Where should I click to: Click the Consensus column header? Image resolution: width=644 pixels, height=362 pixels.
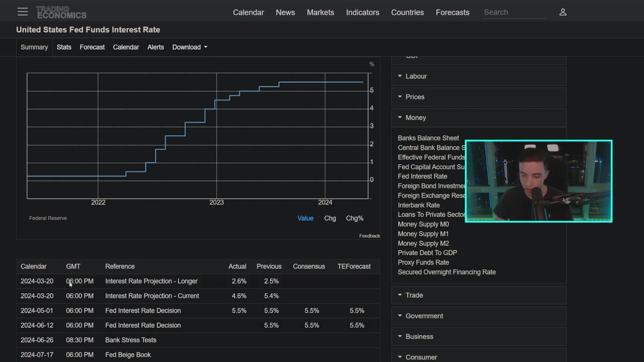[x=309, y=266]
